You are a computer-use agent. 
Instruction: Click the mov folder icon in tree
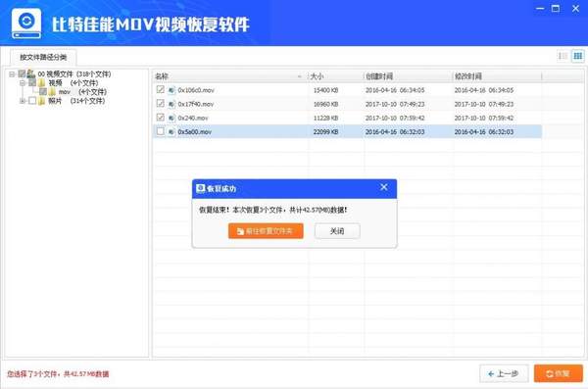pos(52,92)
